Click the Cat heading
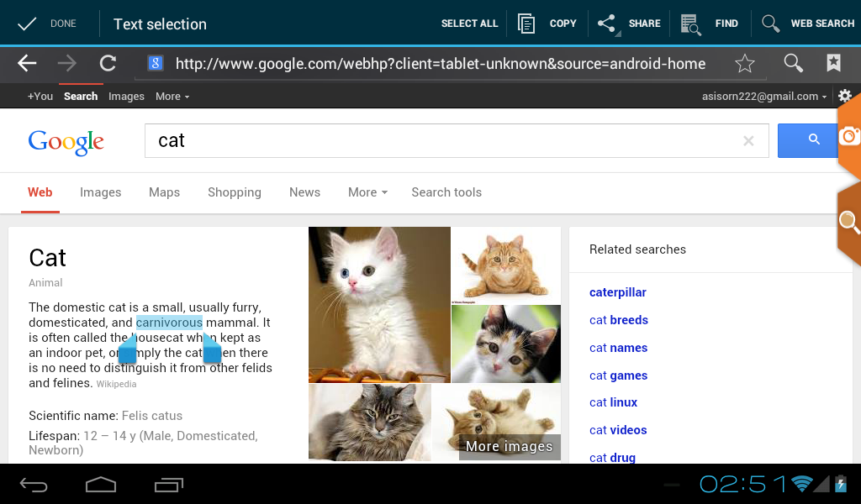This screenshot has width=861, height=504. 48,258
